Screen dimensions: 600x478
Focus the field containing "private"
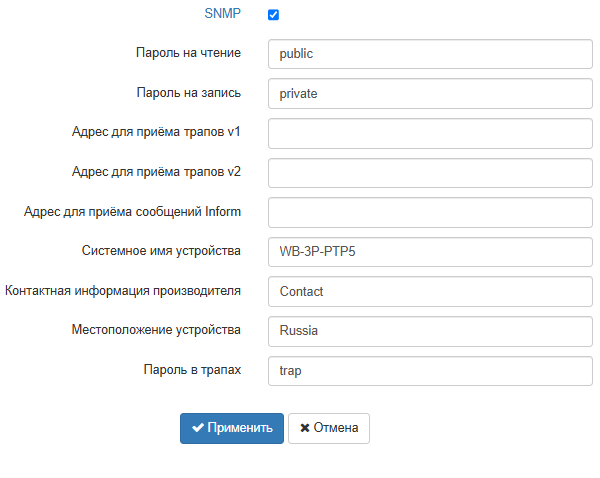pos(431,93)
